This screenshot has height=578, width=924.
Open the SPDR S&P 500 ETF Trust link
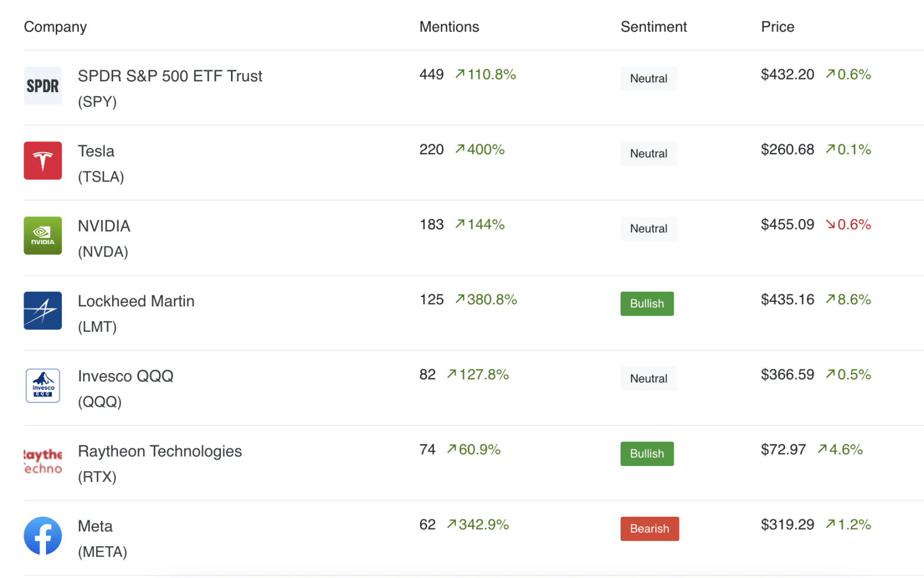[x=170, y=77]
